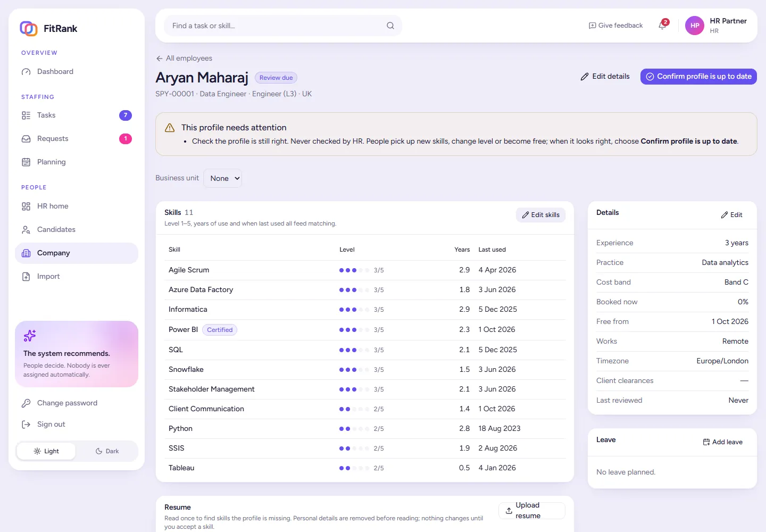The image size is (766, 532).
Task: Click the Import file icon
Action: coord(26,277)
